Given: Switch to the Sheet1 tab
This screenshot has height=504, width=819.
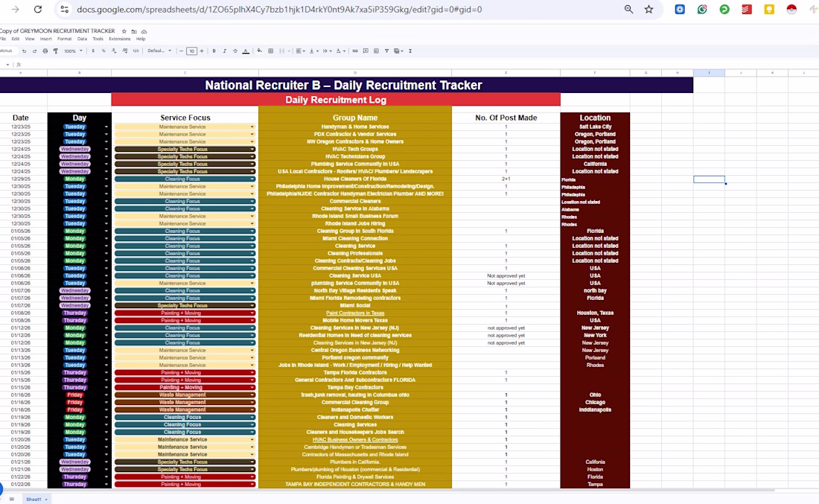Looking at the screenshot, I should (36, 500).
